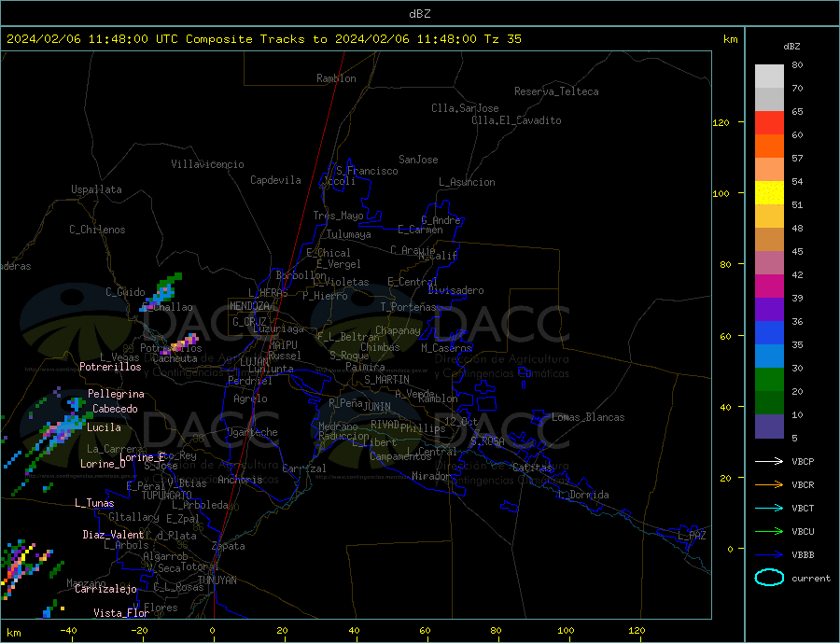Click the Tulumaya label

(349, 234)
